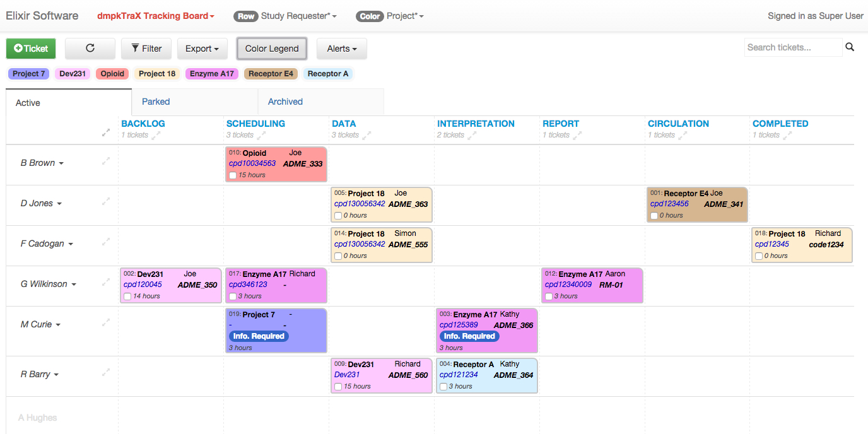The height and width of the screenshot is (434, 868).
Task: Expand the BACKLOG column using its arrow icon
Action: coord(156,135)
